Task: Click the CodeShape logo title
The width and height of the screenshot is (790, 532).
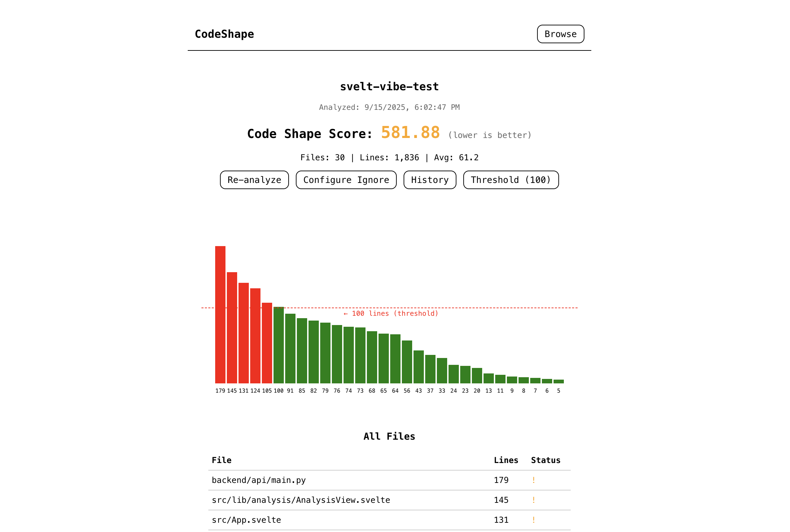Action: pyautogui.click(x=224, y=34)
